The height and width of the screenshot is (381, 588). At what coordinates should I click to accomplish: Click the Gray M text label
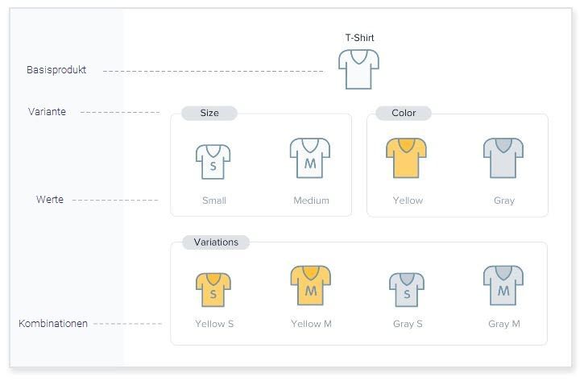coord(504,324)
